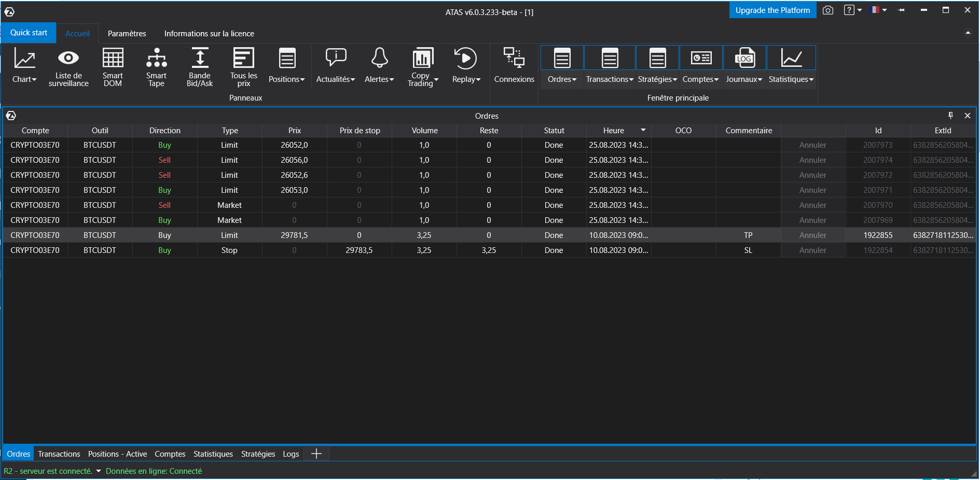The height and width of the screenshot is (480, 980).
Task: Open the Alertes bell icon
Action: click(379, 58)
